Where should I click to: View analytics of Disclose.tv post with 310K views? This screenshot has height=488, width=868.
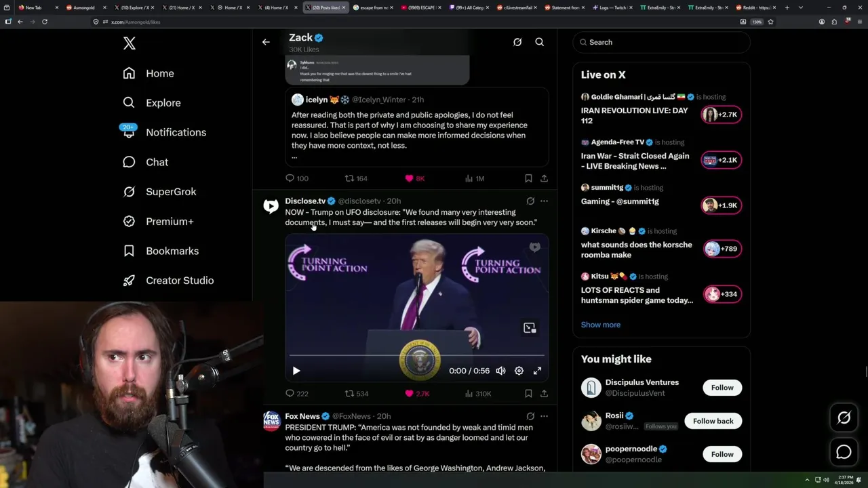click(477, 393)
